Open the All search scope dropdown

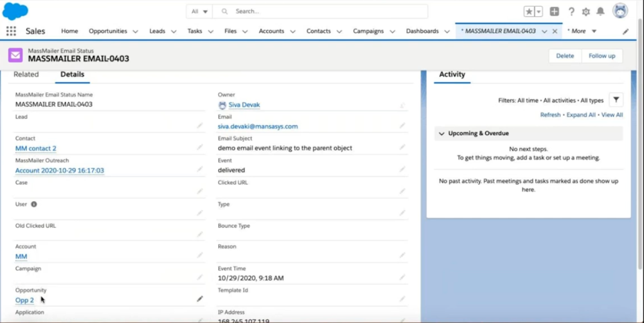click(199, 11)
